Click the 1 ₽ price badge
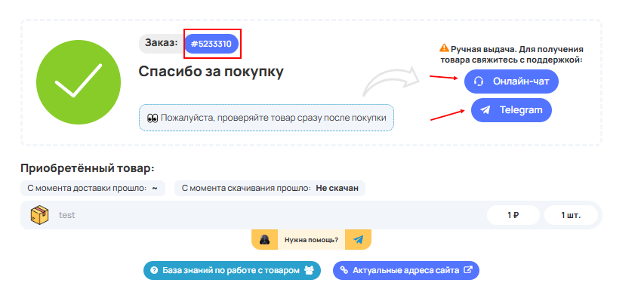The height and width of the screenshot is (295, 644). (x=513, y=215)
